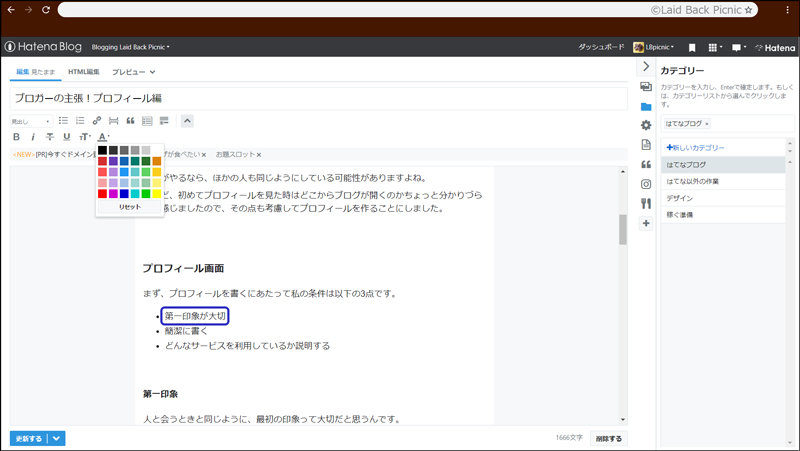800x451 pixels.
Task: Insert a link with the chain icon
Action: 97,121
